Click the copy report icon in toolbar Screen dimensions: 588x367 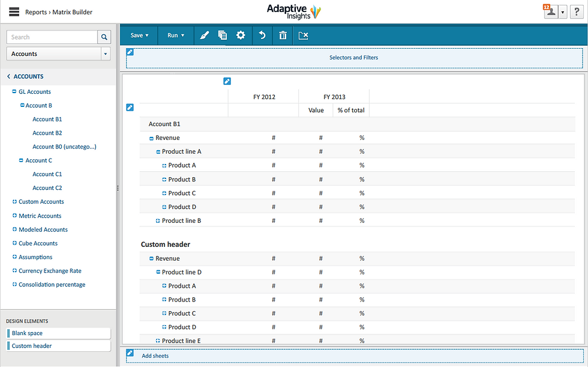tap(223, 35)
